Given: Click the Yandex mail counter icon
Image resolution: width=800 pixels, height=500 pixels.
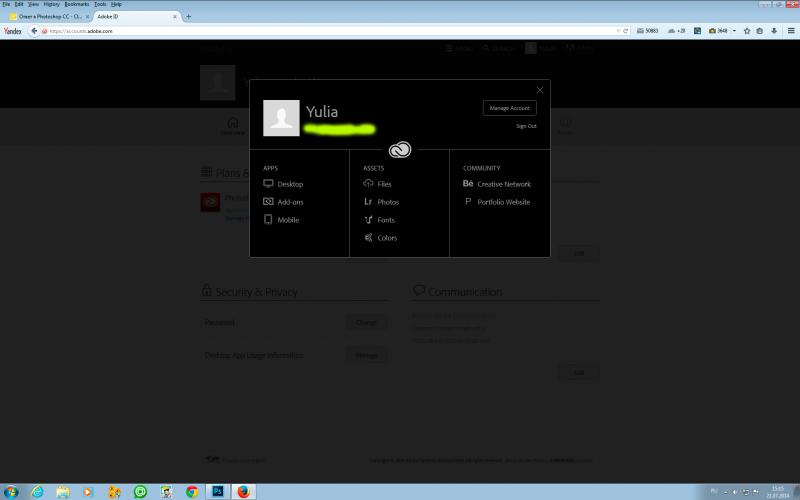Looking at the screenshot, I should pos(647,31).
